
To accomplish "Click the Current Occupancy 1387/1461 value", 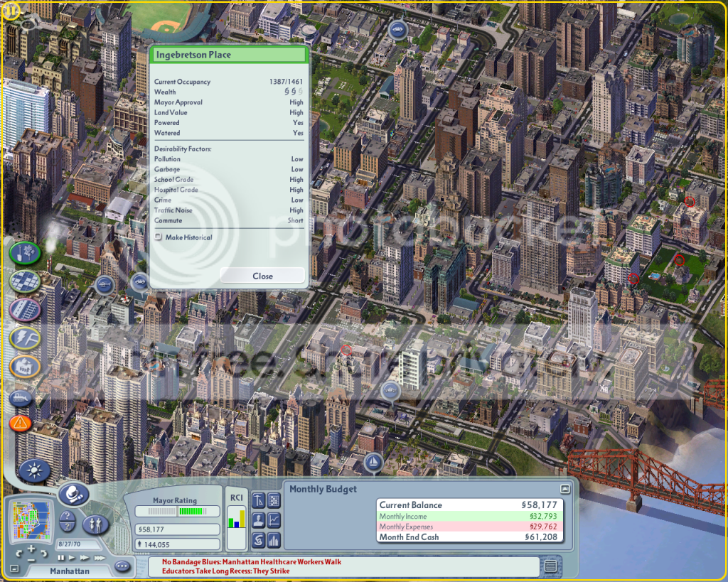I will (x=286, y=82).
